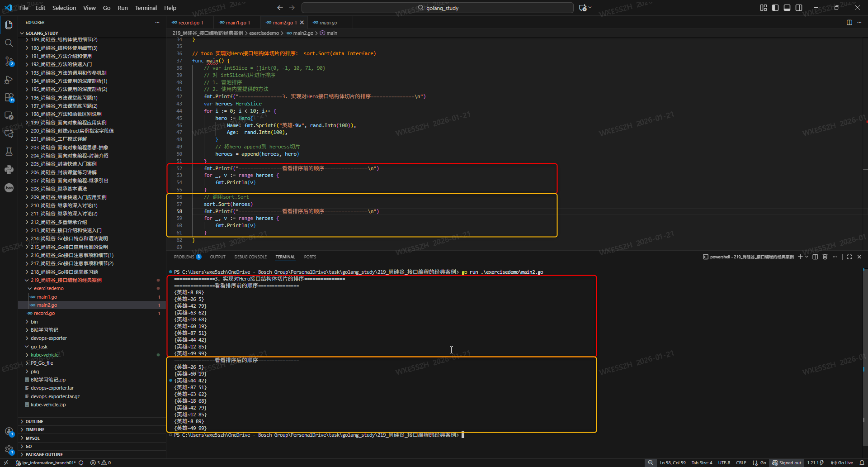This screenshot has height=467, width=868.
Task: Open the Accounts menu
Action: coord(9,432)
